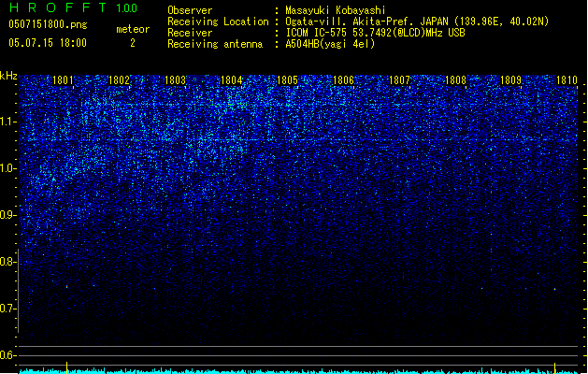Click the 0.8 kHz axis label
Image resolution: width=588 pixels, height=374 pixels.
point(7,262)
